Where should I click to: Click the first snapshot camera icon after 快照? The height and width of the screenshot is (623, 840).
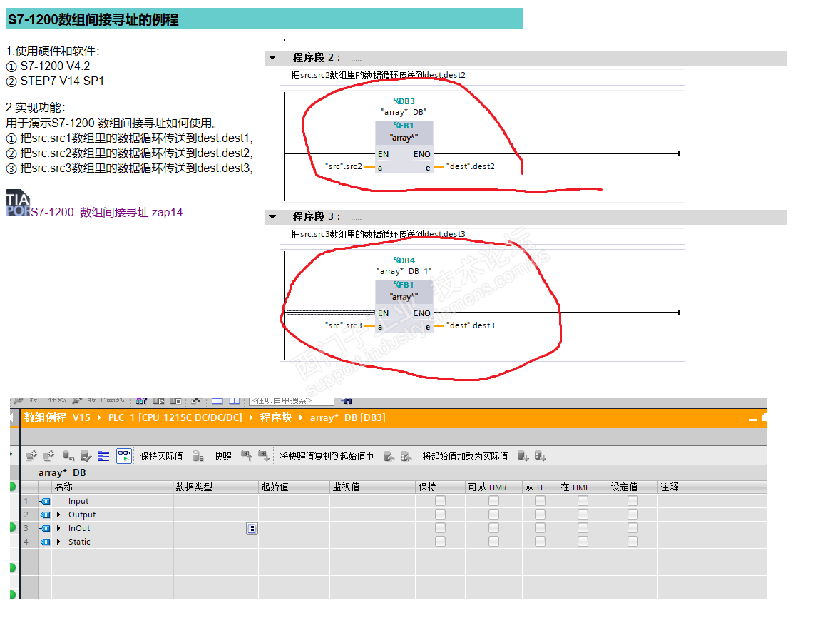click(x=247, y=456)
